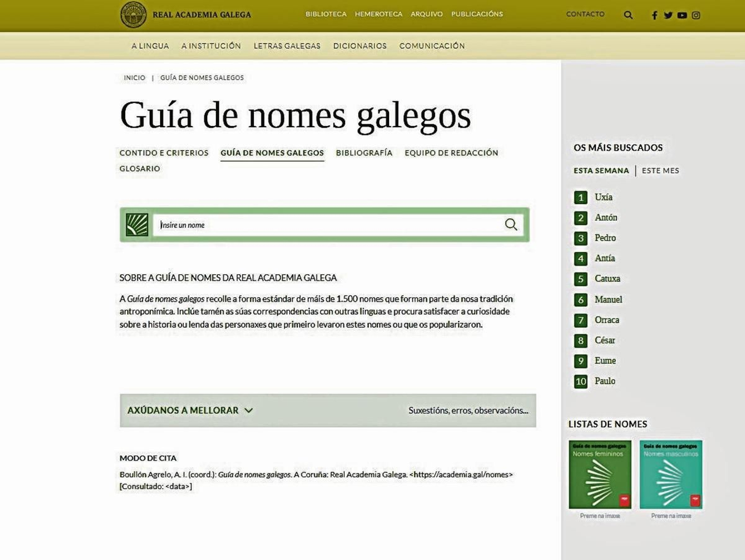Click the Inicio breadcrumb link
The height and width of the screenshot is (560, 745).
[x=135, y=78]
